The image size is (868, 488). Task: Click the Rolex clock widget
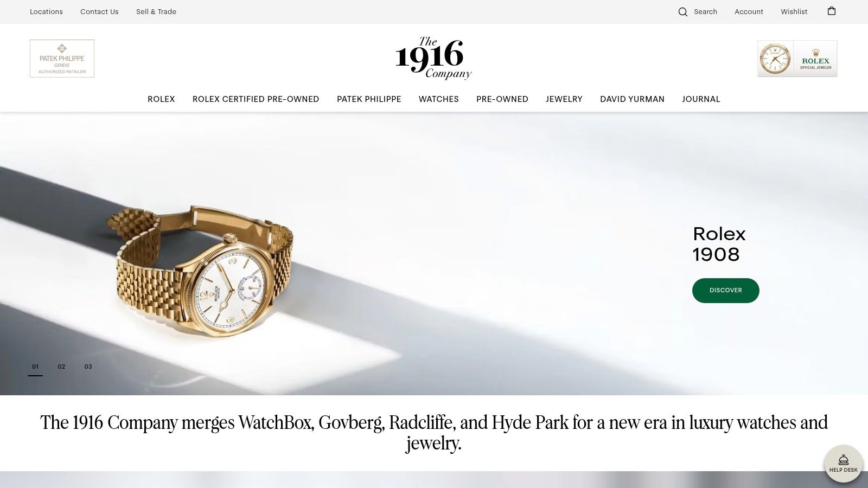pos(775,59)
